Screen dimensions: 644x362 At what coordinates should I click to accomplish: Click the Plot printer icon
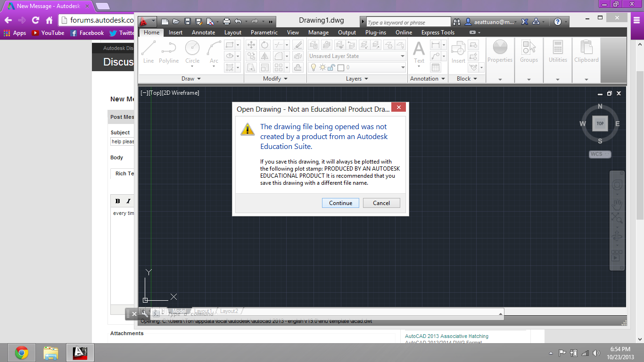coord(226,22)
